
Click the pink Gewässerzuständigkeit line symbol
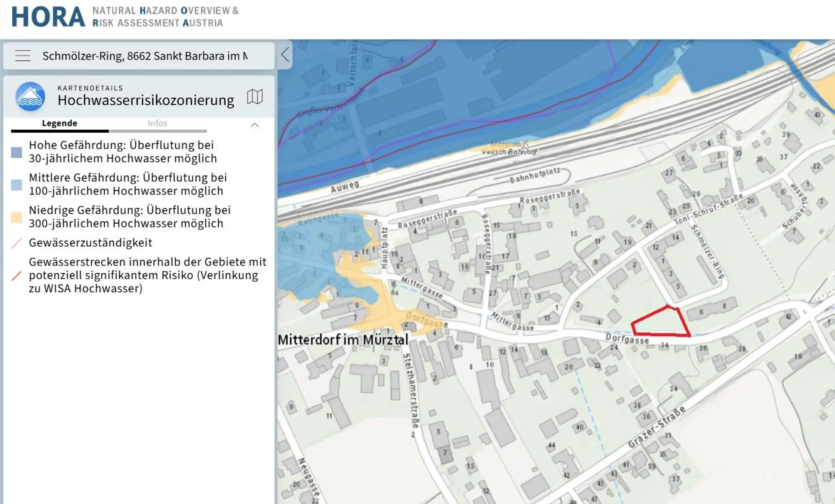(17, 243)
